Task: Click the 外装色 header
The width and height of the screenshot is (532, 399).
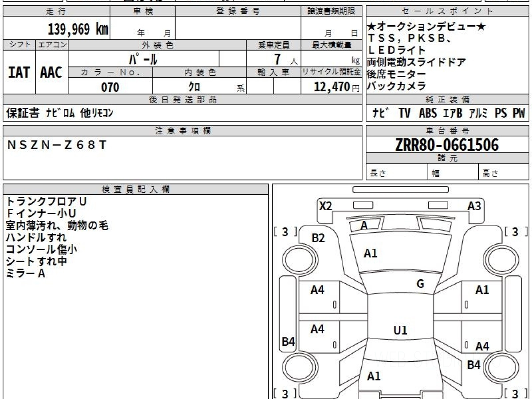Action: [x=157, y=45]
